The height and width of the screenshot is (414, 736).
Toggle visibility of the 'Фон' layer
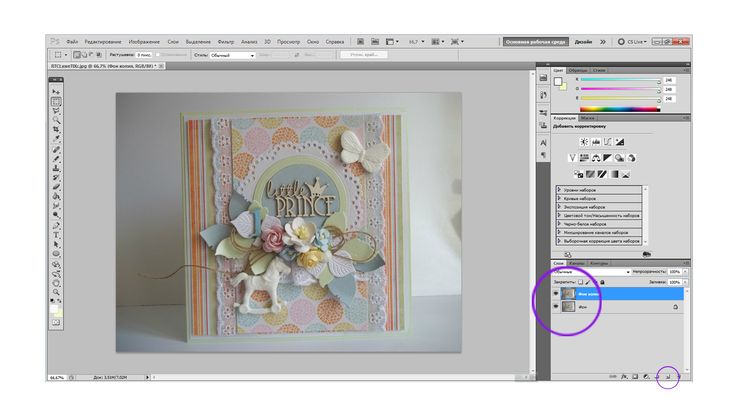556,308
